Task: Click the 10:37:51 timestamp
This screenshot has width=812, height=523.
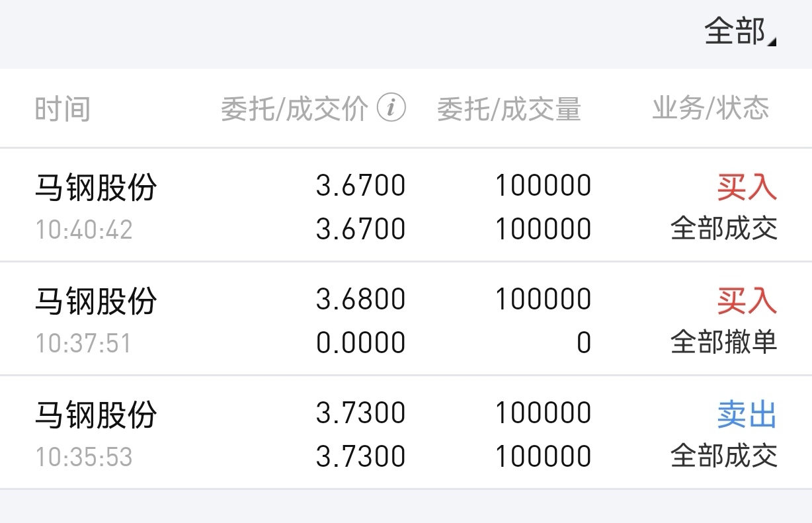Action: 84,344
